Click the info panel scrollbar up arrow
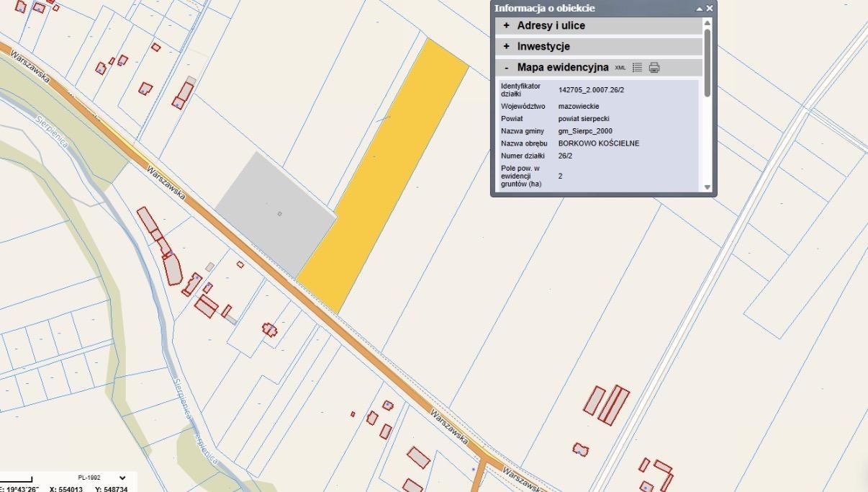 707,23
